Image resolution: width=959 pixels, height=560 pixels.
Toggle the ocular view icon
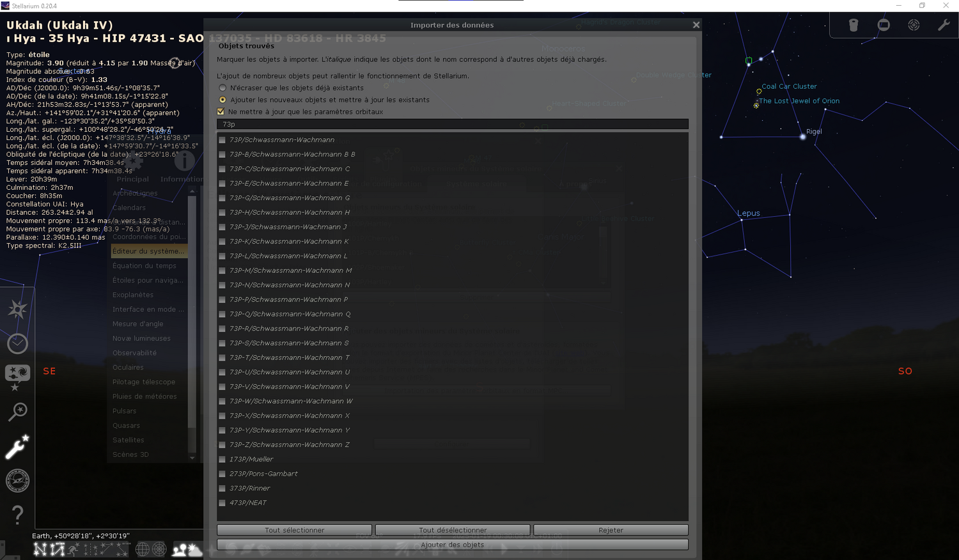854,25
